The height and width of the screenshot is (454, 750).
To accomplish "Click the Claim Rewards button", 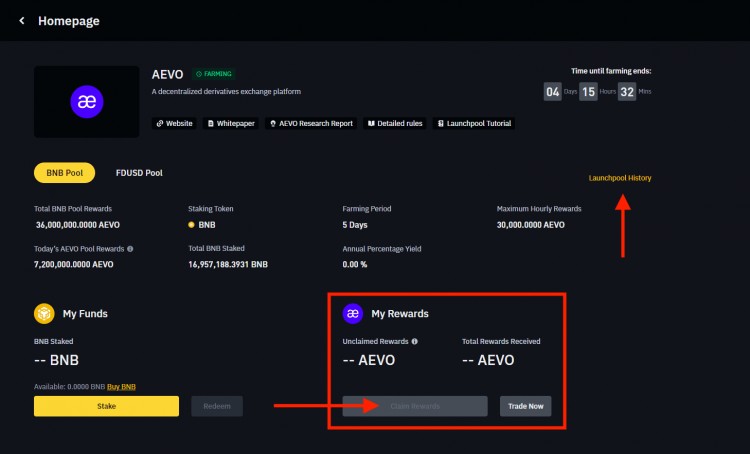I will click(x=415, y=406).
